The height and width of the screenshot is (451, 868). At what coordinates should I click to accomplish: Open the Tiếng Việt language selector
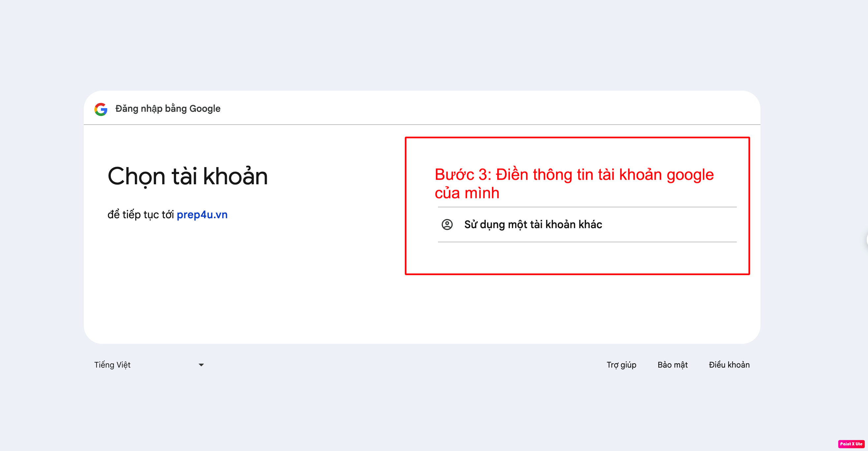point(149,365)
